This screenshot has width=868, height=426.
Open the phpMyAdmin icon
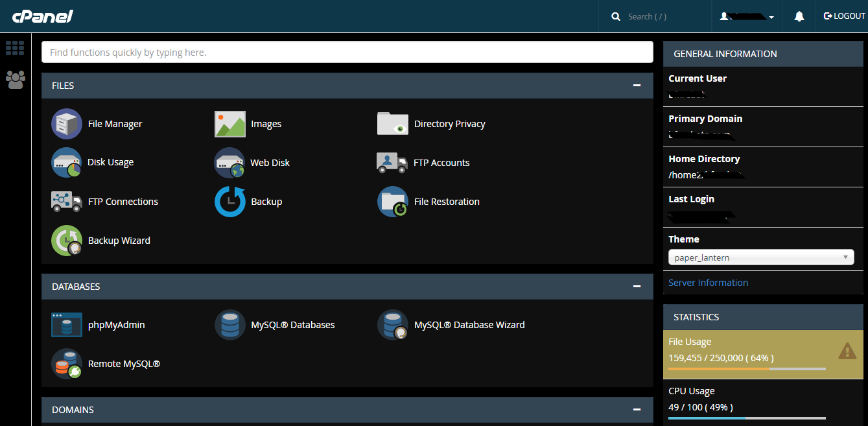pyautogui.click(x=67, y=325)
